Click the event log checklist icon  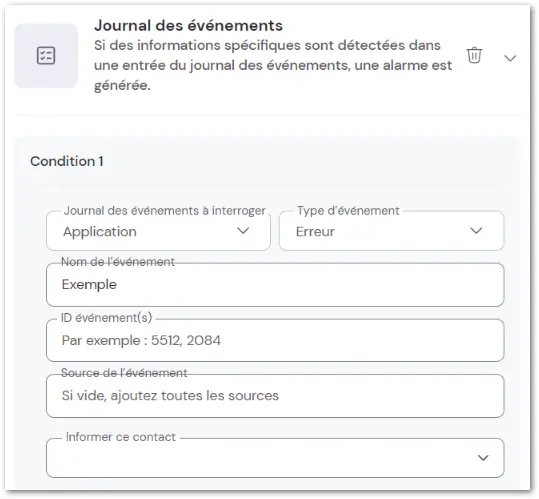coord(46,56)
